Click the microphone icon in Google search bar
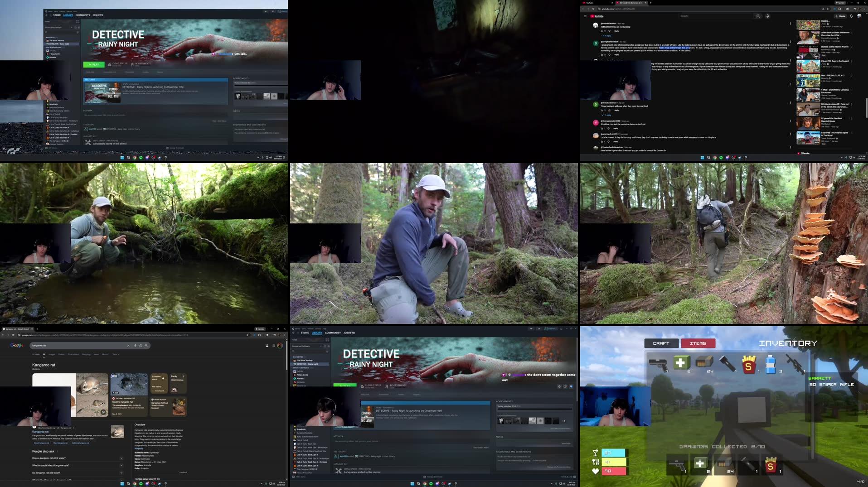Screen dimensions: 868x487 coord(135,346)
